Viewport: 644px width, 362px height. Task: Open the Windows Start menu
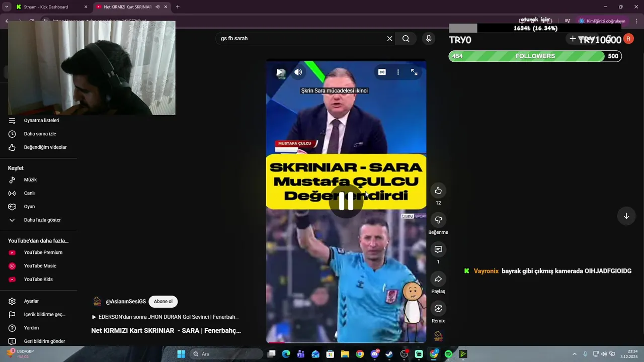[x=181, y=354]
